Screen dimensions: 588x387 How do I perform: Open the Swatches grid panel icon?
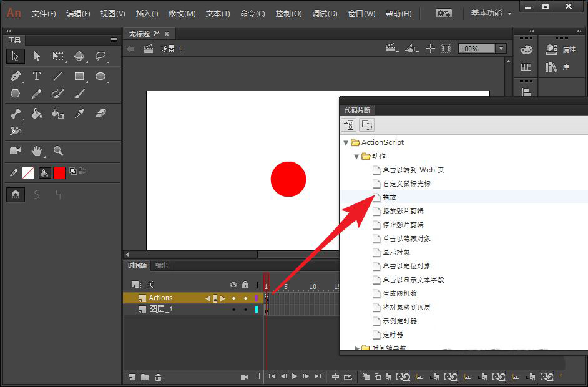click(526, 67)
